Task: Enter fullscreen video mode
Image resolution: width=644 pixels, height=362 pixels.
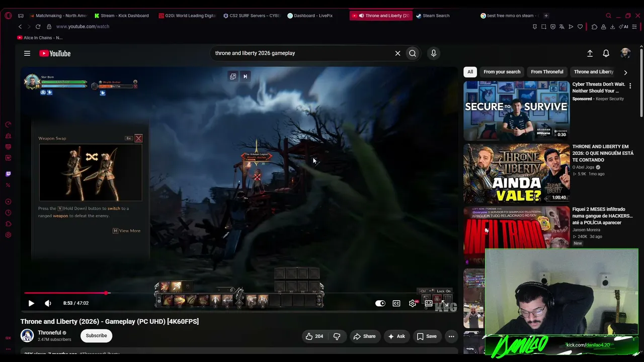Action: point(445,303)
